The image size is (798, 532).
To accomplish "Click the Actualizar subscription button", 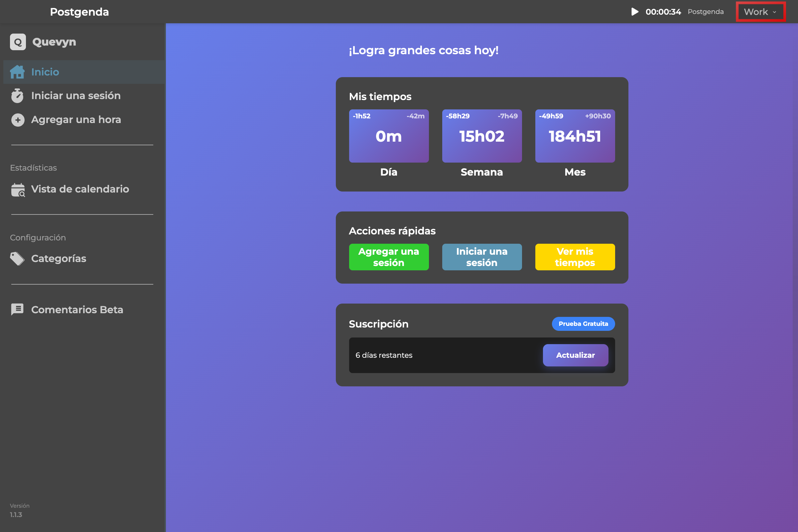I will point(576,355).
